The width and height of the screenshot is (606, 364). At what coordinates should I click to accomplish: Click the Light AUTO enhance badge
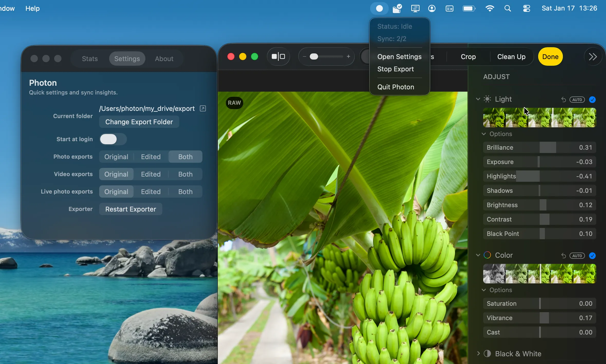point(577,100)
